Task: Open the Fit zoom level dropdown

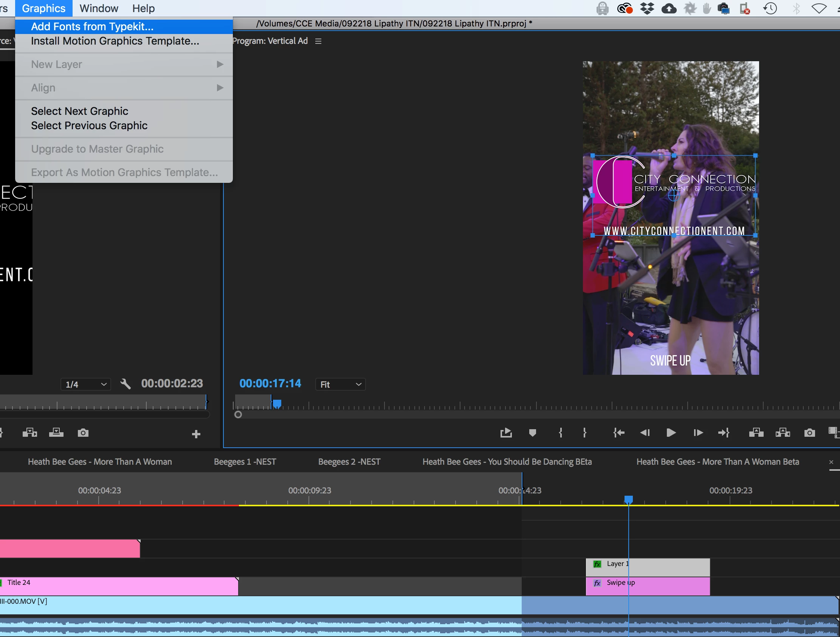Action: click(340, 384)
